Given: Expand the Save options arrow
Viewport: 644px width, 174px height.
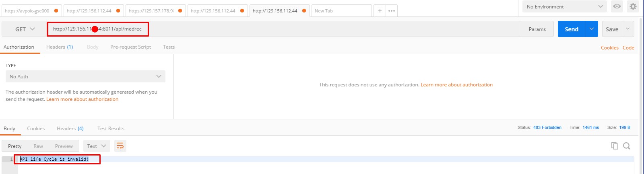Looking at the screenshot, I should tap(628, 29).
